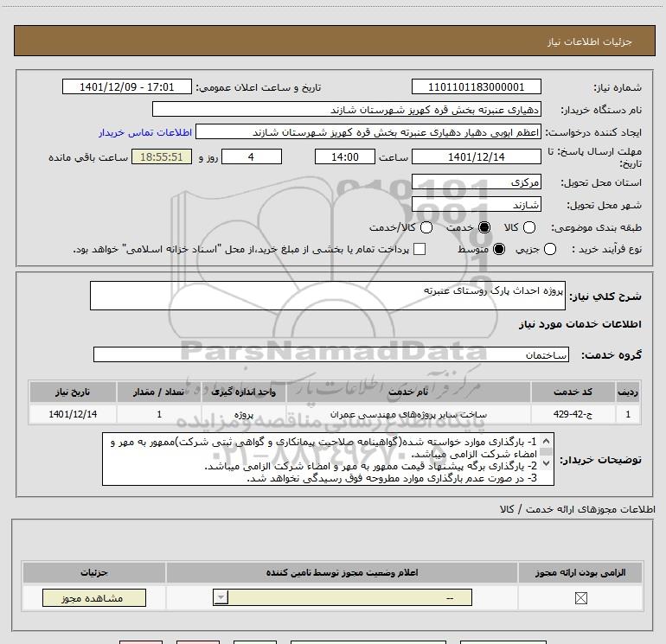Click the buyer notes scroll up arrow

pos(547,441)
